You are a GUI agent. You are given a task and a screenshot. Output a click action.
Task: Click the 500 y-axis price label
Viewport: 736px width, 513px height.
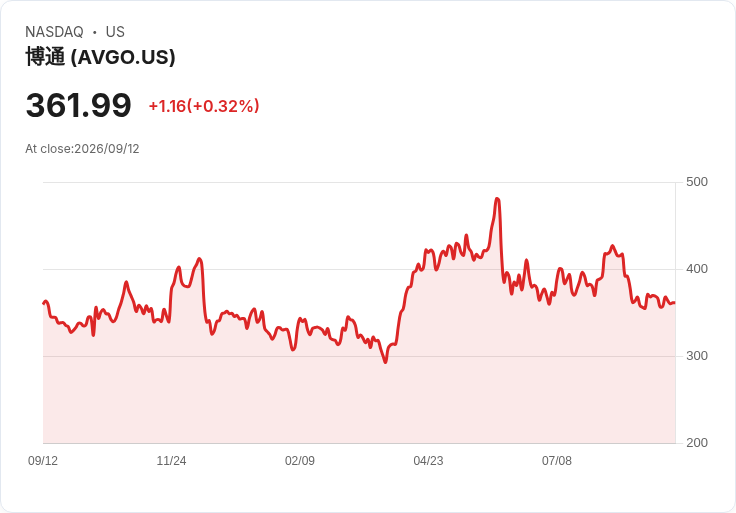pyautogui.click(x=697, y=182)
